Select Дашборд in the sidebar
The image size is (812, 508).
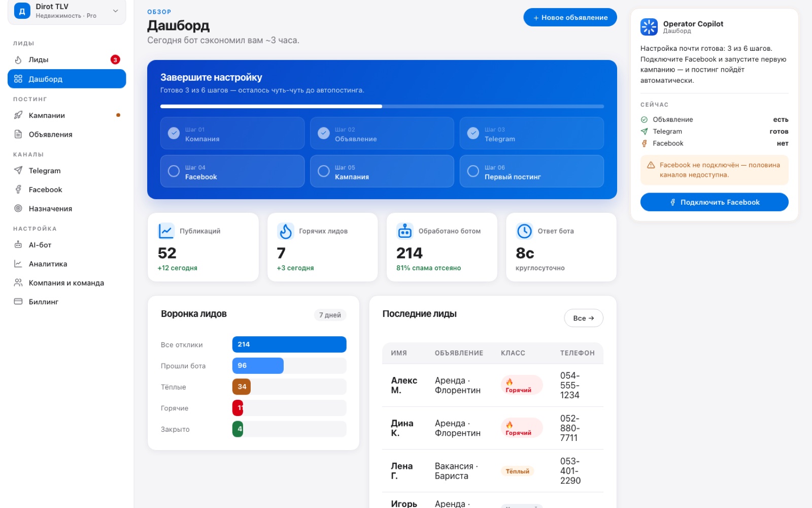click(66, 79)
